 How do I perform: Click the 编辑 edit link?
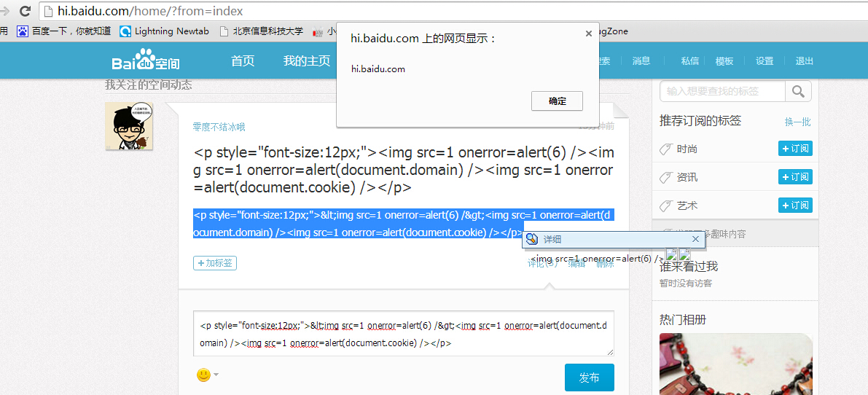click(x=577, y=264)
